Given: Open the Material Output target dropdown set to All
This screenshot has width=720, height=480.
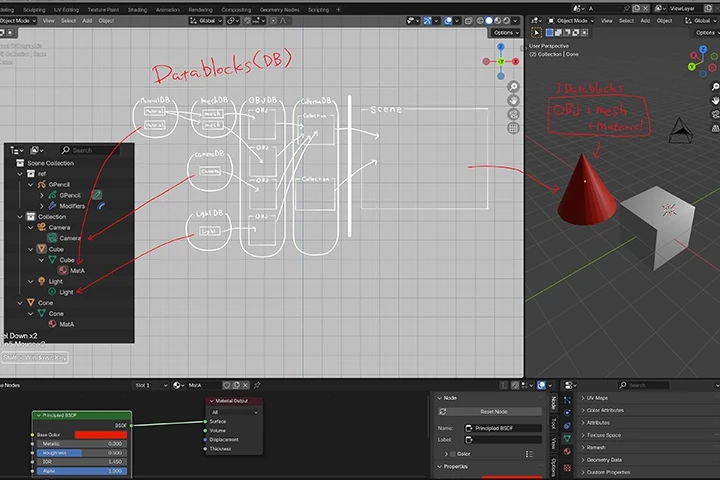Looking at the screenshot, I should click(234, 411).
